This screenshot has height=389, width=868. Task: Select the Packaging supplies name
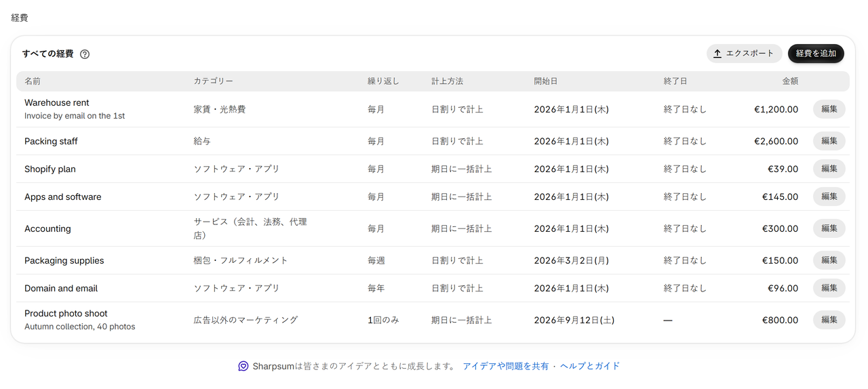(x=64, y=261)
